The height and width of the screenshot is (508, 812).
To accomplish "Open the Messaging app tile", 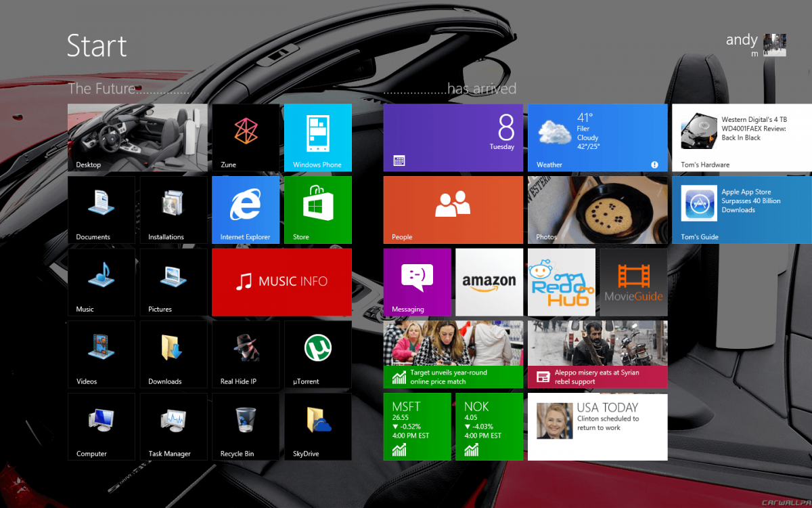I will [x=417, y=282].
